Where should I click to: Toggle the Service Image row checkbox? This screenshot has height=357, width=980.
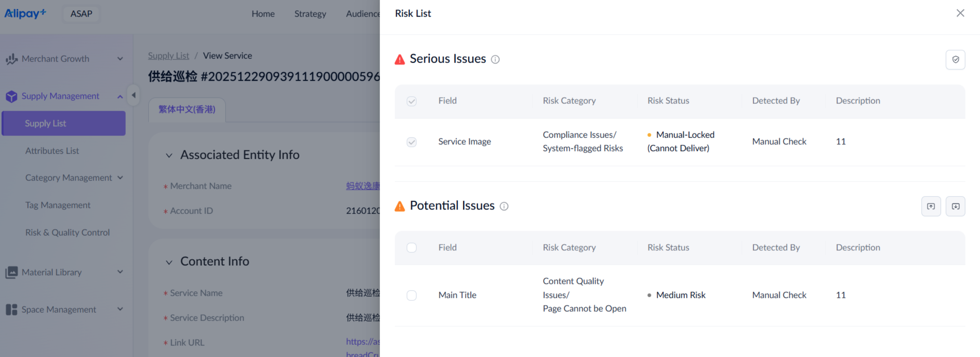point(411,142)
